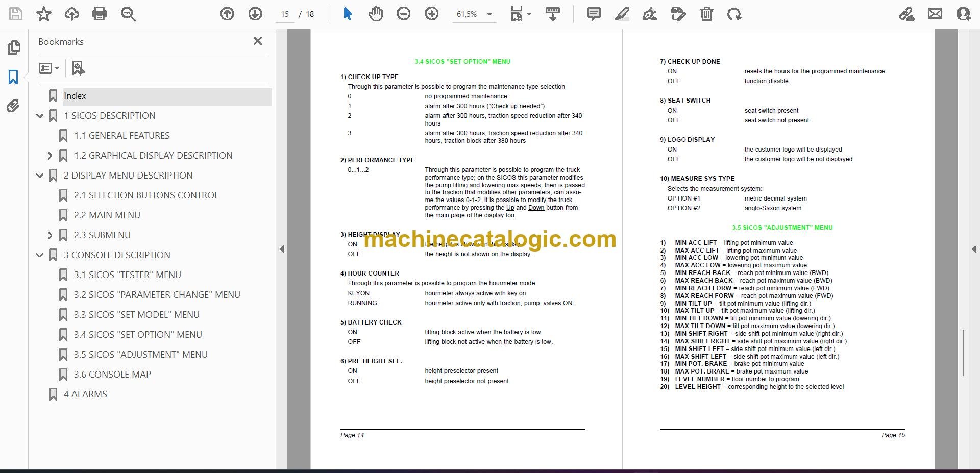Jump to 3.2 SICOS "PARAMETER CHANGE" MENU
Image resolution: width=980 pixels, height=473 pixels.
(157, 295)
